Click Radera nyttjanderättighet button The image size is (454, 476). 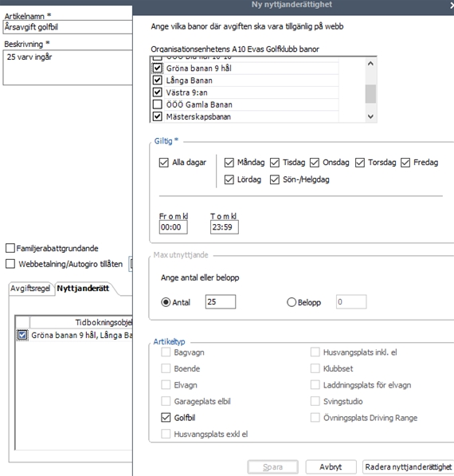click(x=409, y=466)
